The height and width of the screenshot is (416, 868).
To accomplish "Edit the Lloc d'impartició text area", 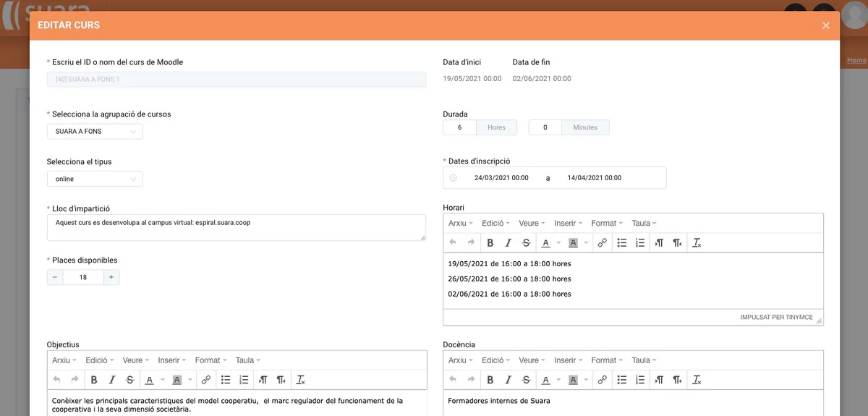I will click(237, 227).
